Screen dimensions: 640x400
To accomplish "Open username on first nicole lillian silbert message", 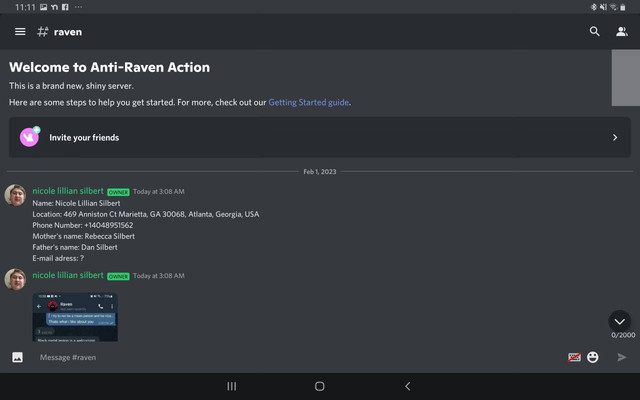I will pos(68,191).
